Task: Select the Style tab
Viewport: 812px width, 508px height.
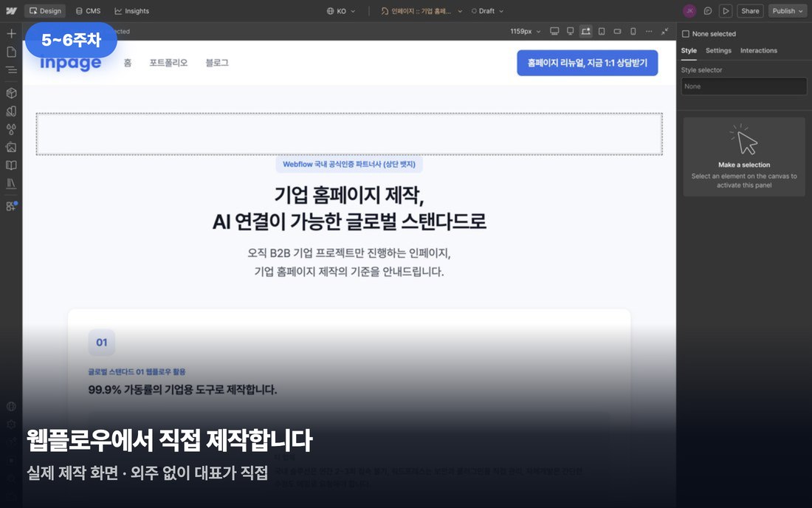Action: point(689,51)
